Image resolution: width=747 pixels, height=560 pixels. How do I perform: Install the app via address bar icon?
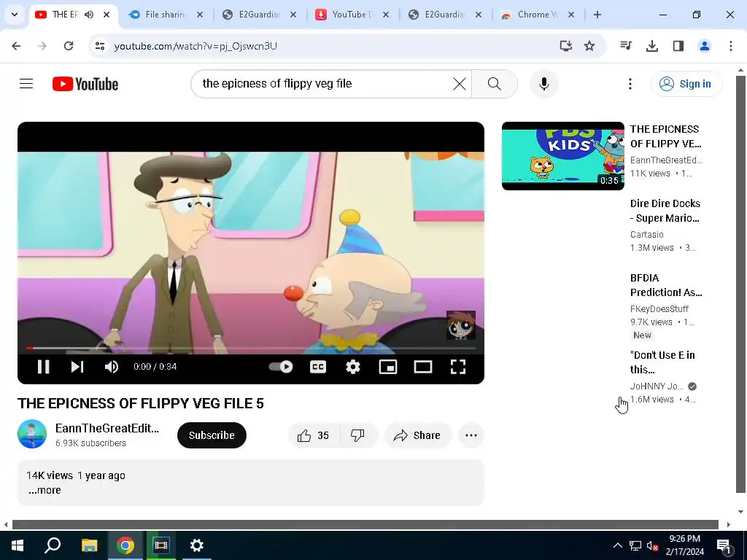(x=566, y=46)
